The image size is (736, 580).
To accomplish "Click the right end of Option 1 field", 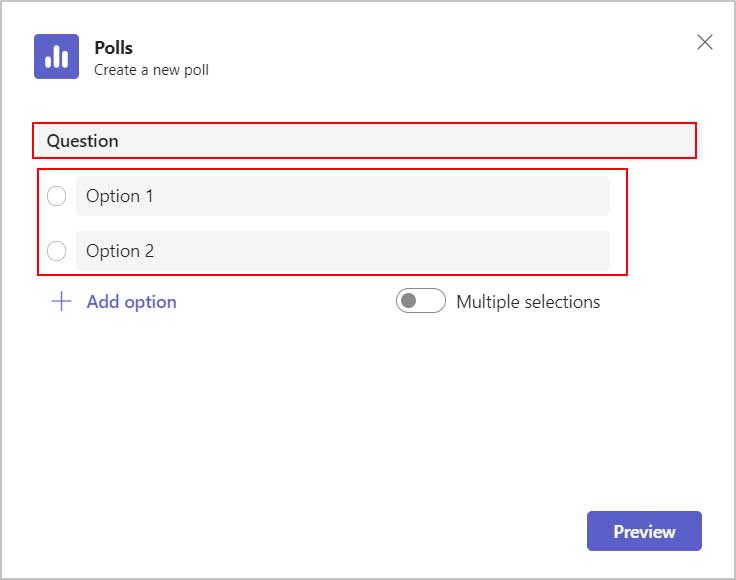I will (x=591, y=196).
